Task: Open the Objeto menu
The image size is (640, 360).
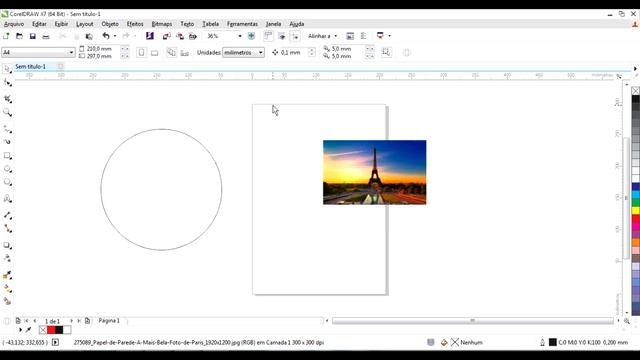Action: 110,24
